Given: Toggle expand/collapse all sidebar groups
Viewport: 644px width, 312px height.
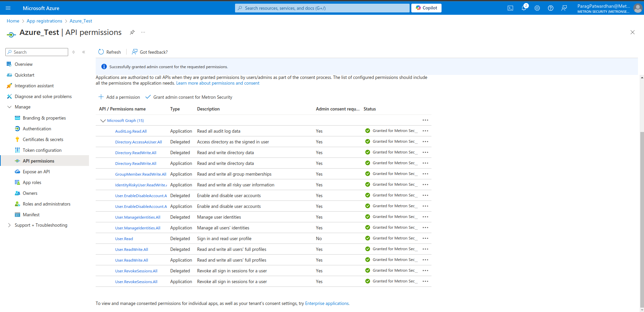Looking at the screenshot, I should 74,52.
